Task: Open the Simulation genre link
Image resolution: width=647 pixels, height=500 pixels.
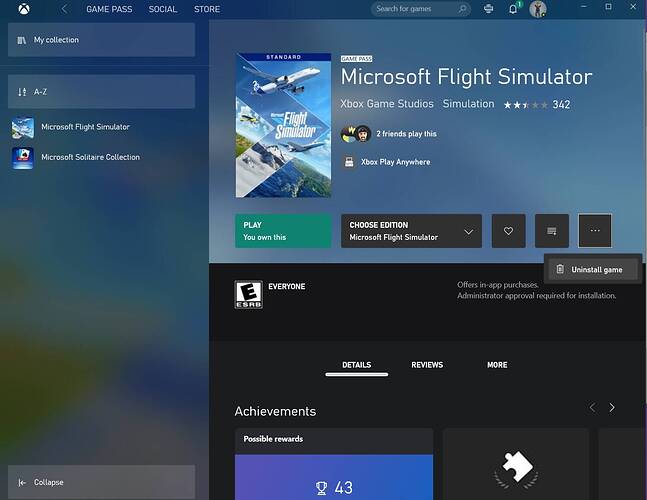Action: coord(468,104)
